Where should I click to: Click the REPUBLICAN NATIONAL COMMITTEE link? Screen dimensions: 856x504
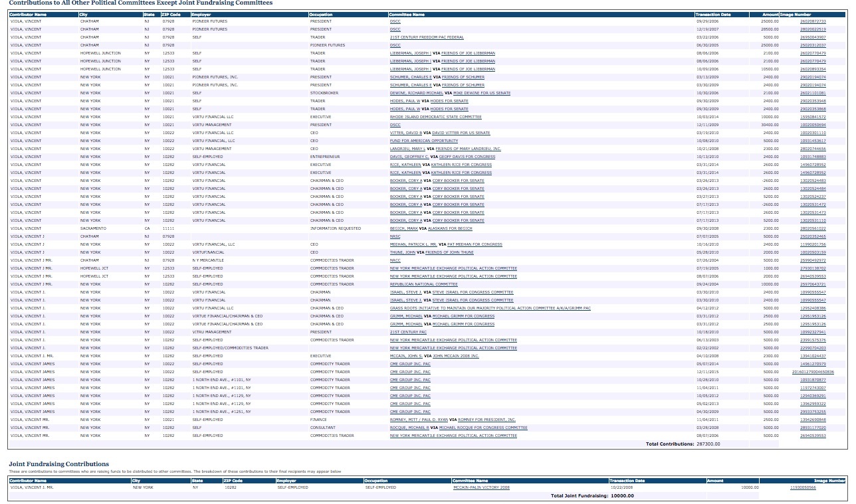423,284
